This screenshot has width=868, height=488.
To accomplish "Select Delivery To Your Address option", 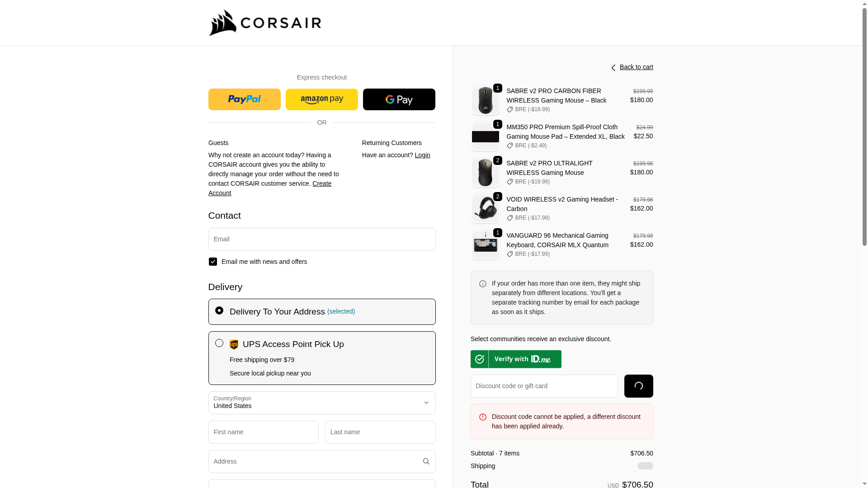I will coord(219,310).
